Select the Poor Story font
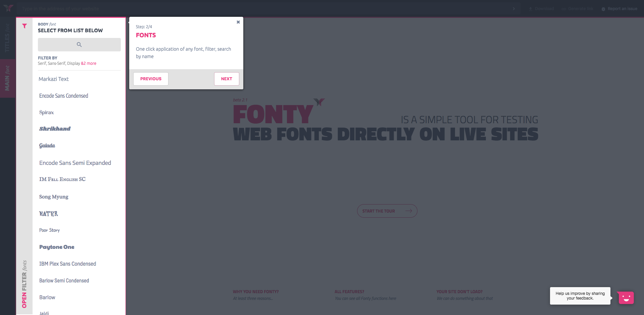The image size is (644, 315). 49,230
